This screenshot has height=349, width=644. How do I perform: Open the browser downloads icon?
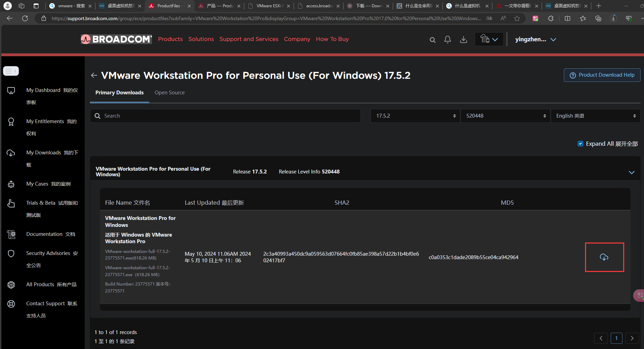[613, 18]
